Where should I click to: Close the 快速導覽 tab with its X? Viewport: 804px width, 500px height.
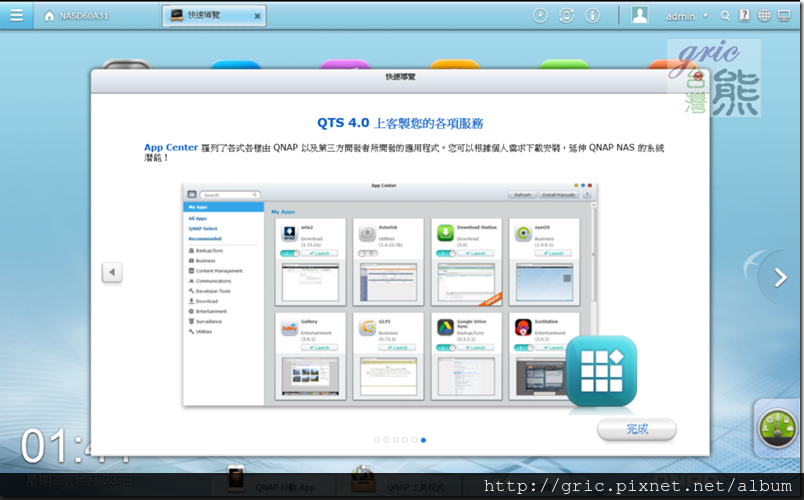pos(257,16)
